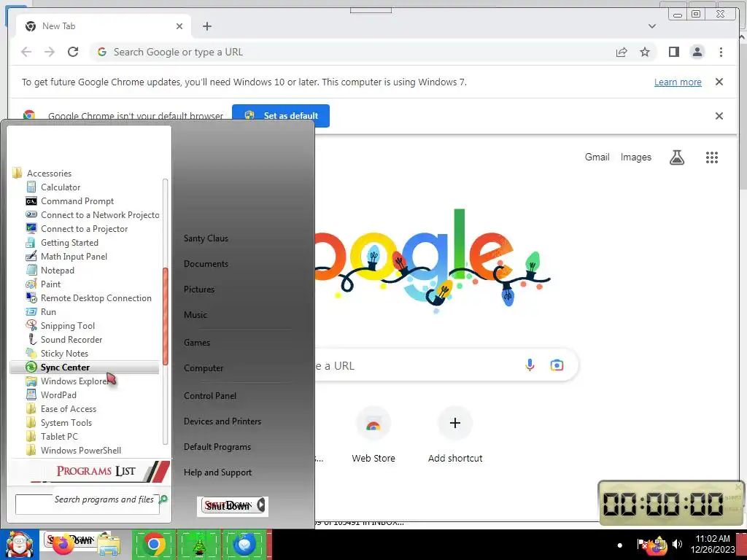Open Gmail link
Image resolution: width=747 pixels, height=560 pixels.
click(597, 157)
